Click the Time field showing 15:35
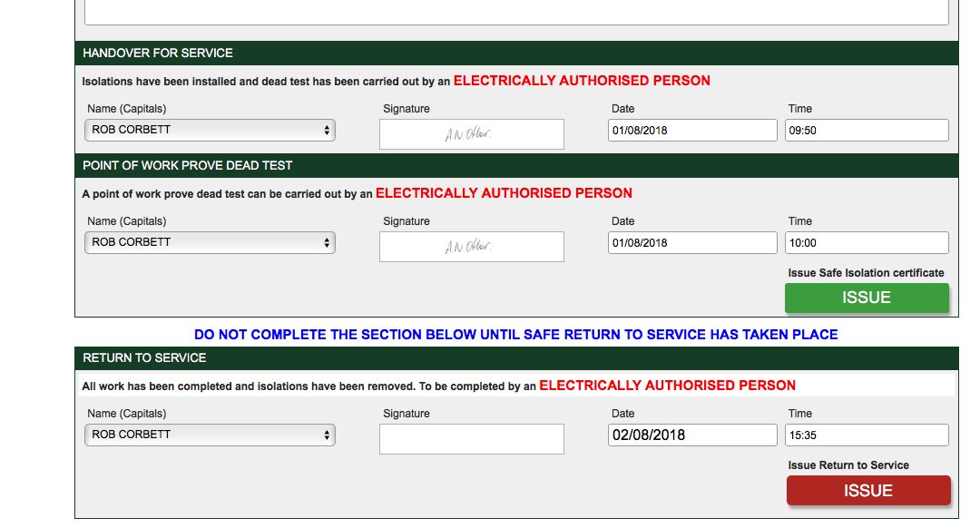 [x=867, y=435]
